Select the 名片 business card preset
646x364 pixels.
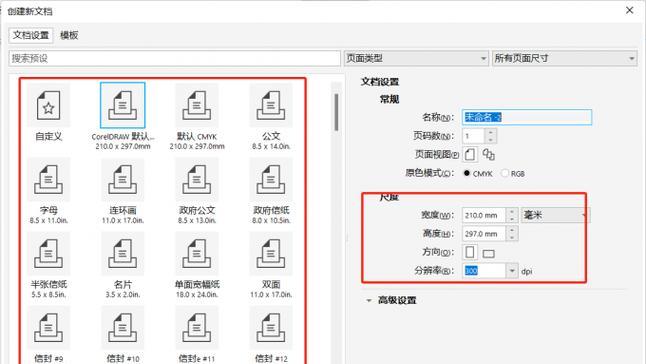click(123, 254)
